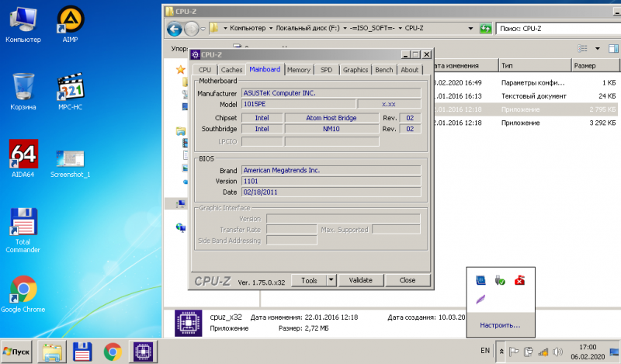Click the Atom Host Bridge chipset value
The height and width of the screenshot is (364, 621).
tap(331, 118)
